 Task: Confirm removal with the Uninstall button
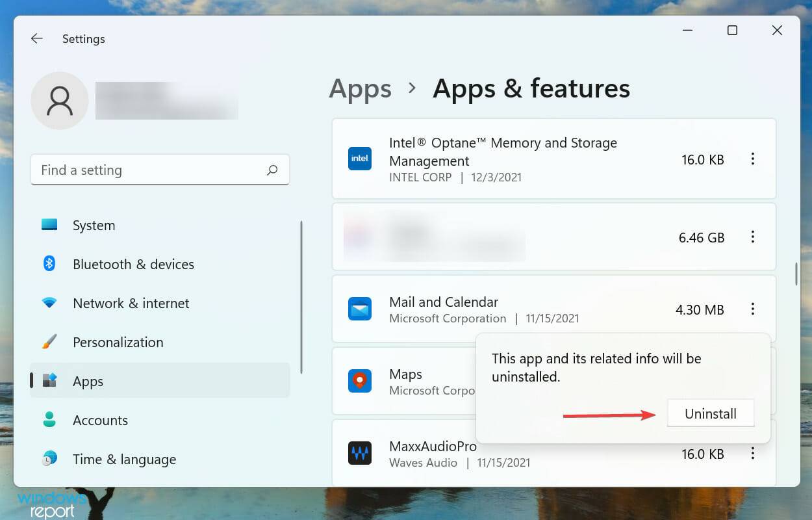pos(711,413)
